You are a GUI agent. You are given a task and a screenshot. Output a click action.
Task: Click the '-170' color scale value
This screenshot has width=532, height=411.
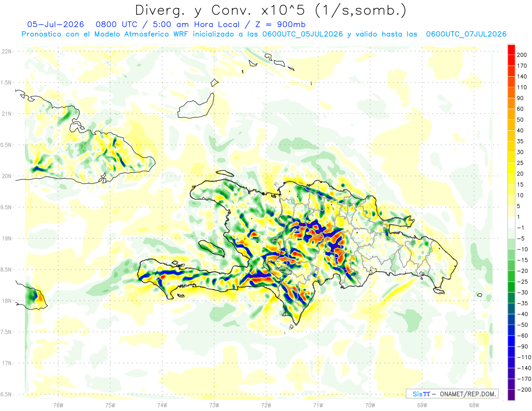click(x=524, y=379)
